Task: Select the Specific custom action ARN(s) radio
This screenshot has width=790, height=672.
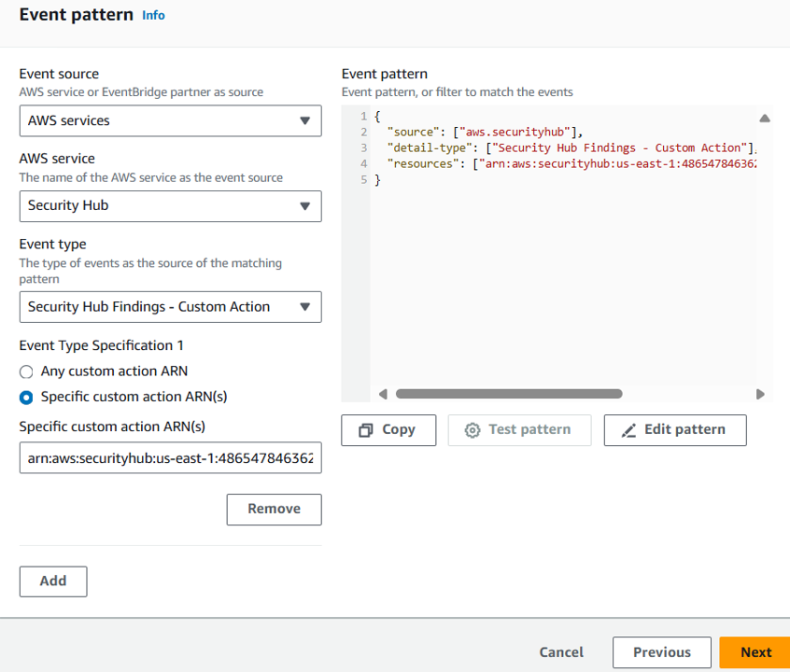Action: pyautogui.click(x=26, y=398)
